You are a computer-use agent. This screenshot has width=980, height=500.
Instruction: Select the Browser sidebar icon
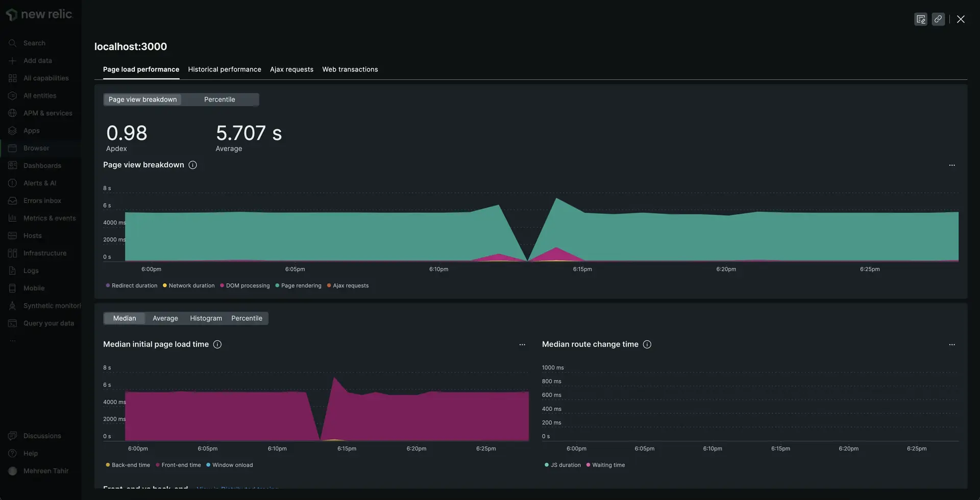tap(13, 148)
